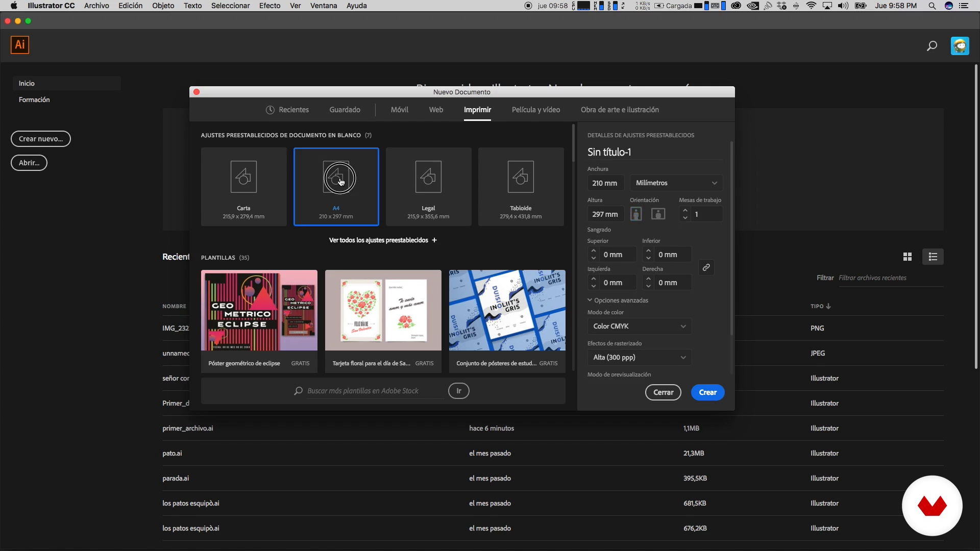Open Póster geométrico de eclipse template
The width and height of the screenshot is (980, 551).
(259, 321)
